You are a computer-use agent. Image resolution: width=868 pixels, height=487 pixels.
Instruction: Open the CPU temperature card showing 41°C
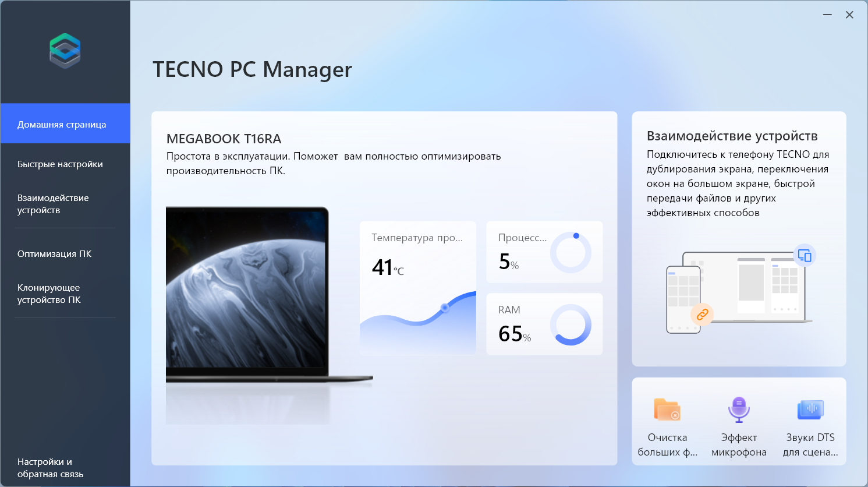tap(418, 288)
